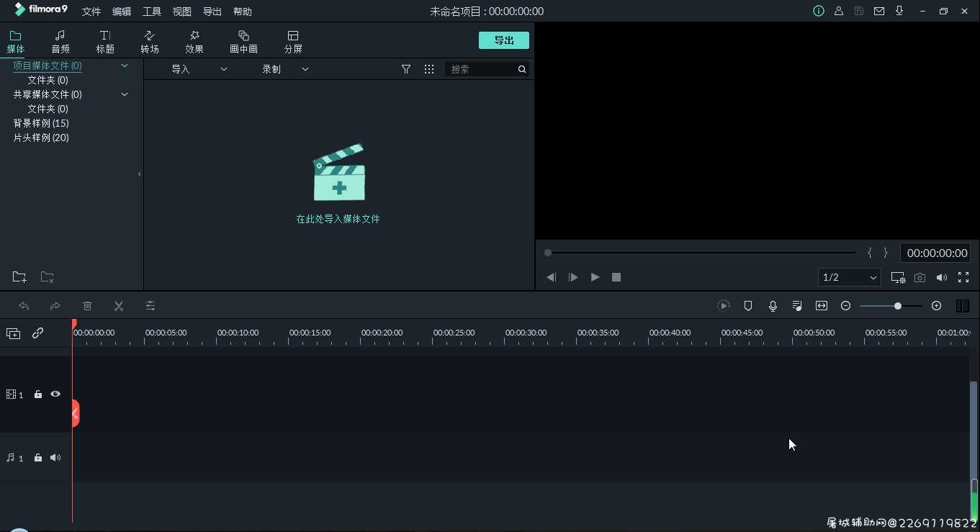Open the edit adjustments sliders icon

150,306
